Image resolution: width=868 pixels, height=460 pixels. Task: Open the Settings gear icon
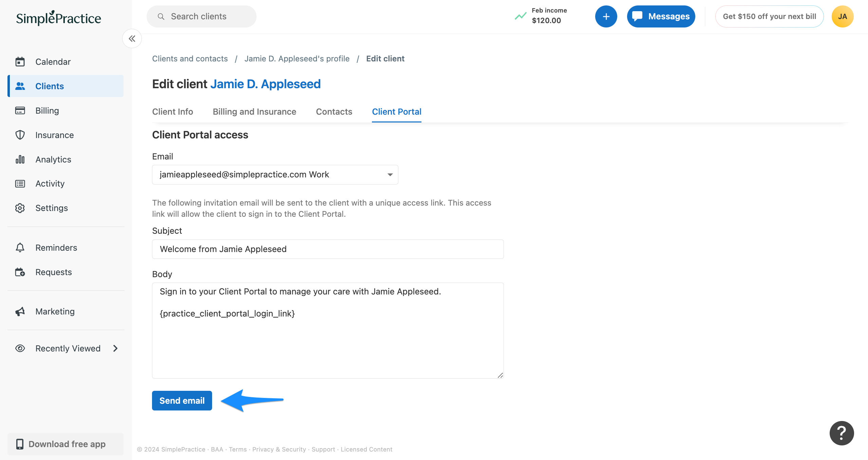click(20, 208)
